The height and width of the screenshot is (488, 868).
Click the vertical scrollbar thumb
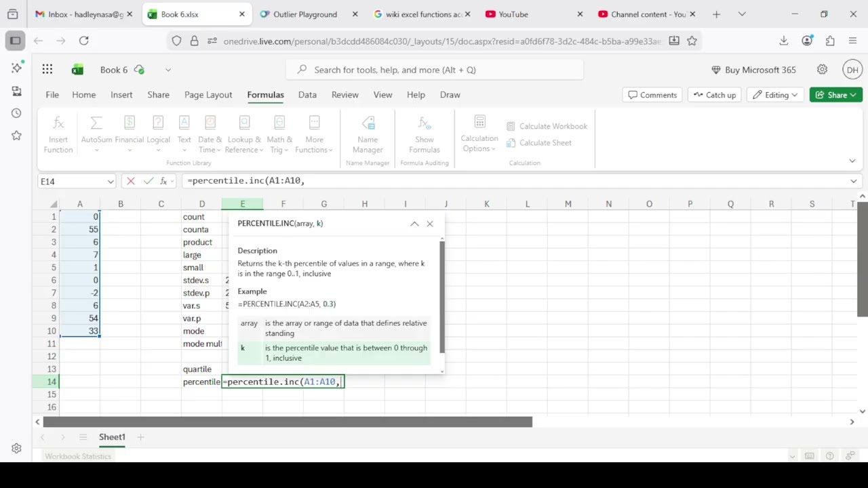(863, 259)
